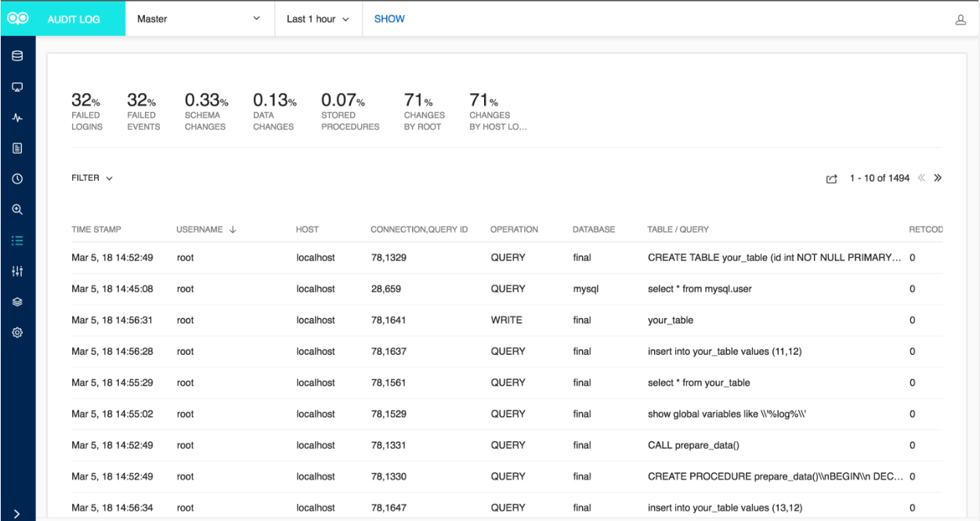The image size is (980, 521).
Task: Go to the previous page of results
Action: [x=922, y=178]
